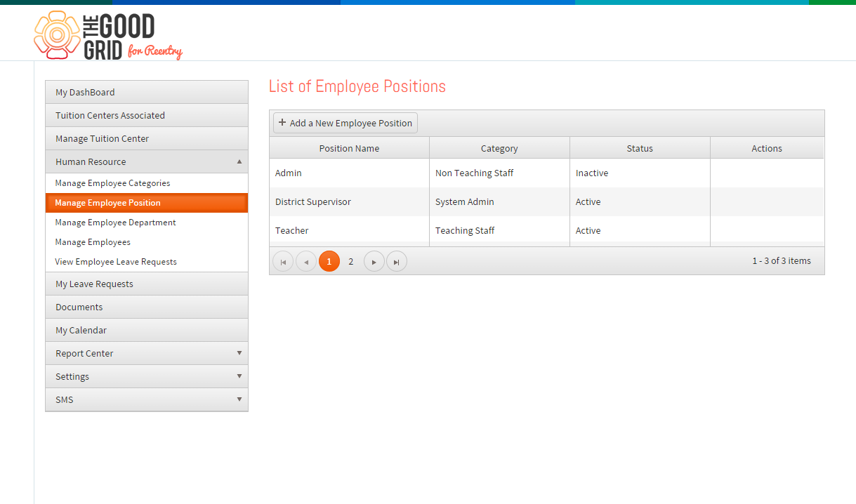
Task: Go to next page arrow icon
Action: [374, 262]
